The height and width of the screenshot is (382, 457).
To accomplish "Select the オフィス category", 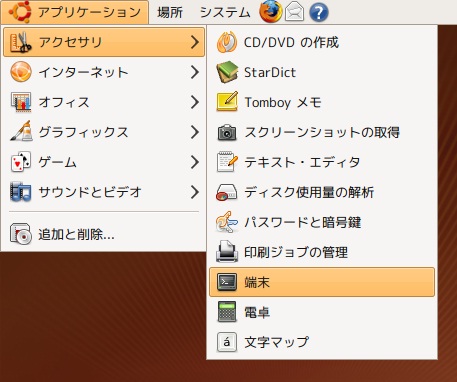I will coord(104,102).
